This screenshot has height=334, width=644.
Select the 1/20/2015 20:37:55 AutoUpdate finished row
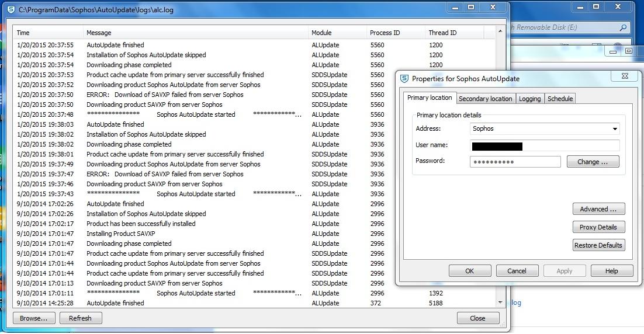coord(254,45)
